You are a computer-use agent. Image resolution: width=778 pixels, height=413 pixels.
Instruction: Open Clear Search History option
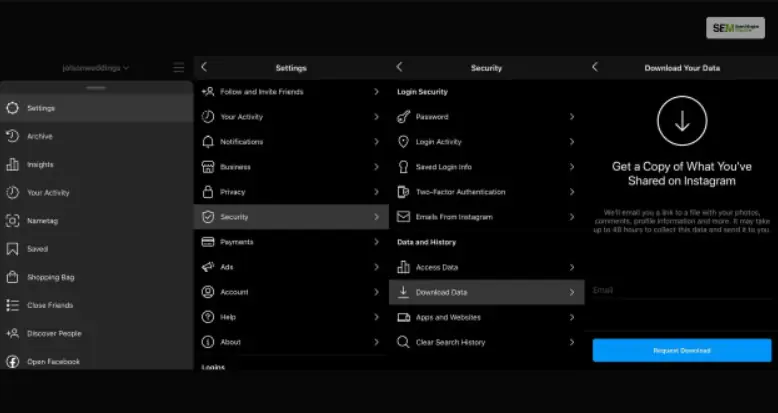coord(452,342)
